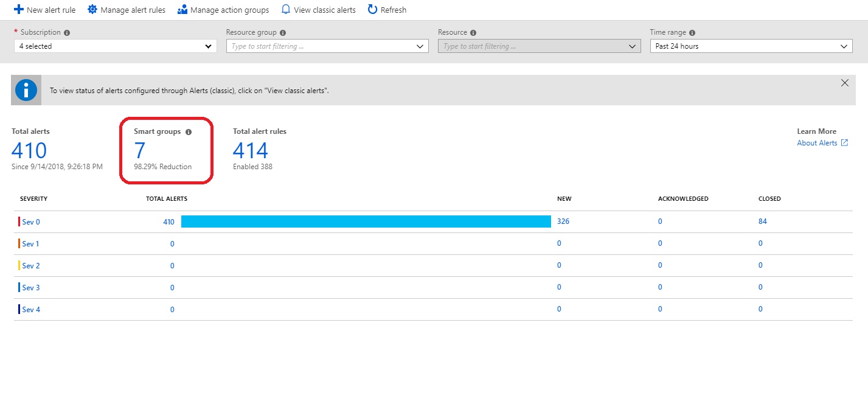This screenshot has height=415, width=868.
Task: Click Sev 0 total alerts value 410
Action: pyautogui.click(x=168, y=222)
